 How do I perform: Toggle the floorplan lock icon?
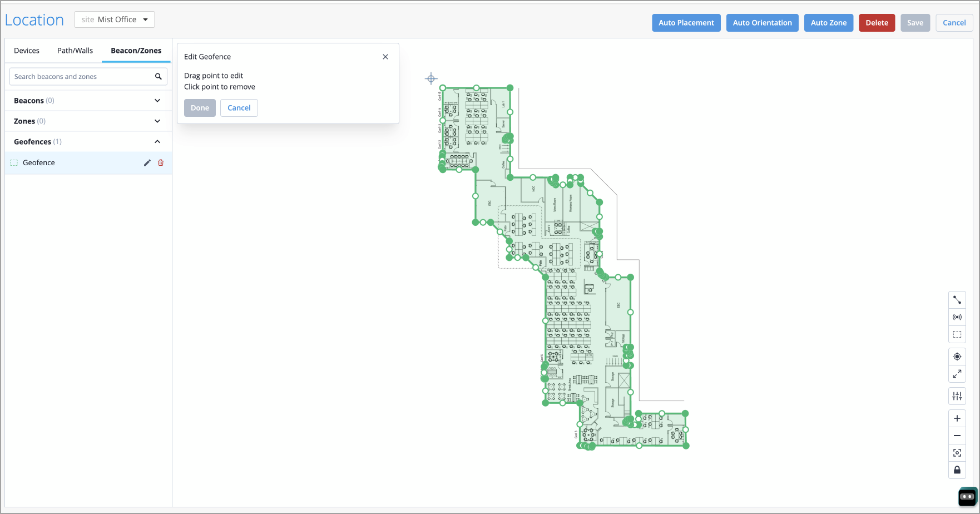[957, 470]
